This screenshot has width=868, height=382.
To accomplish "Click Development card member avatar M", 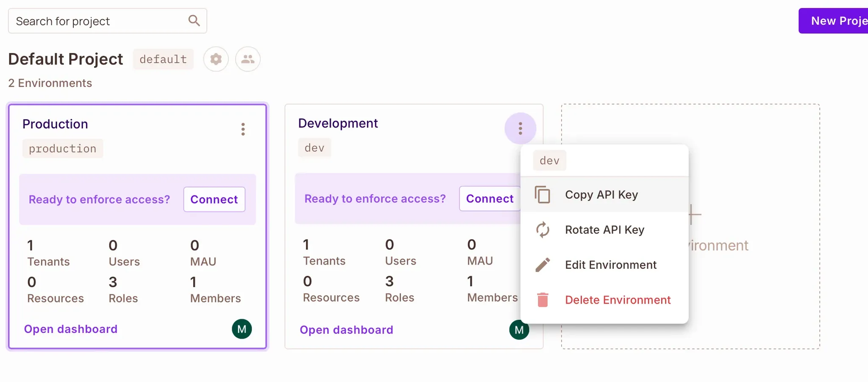I will pos(518,330).
